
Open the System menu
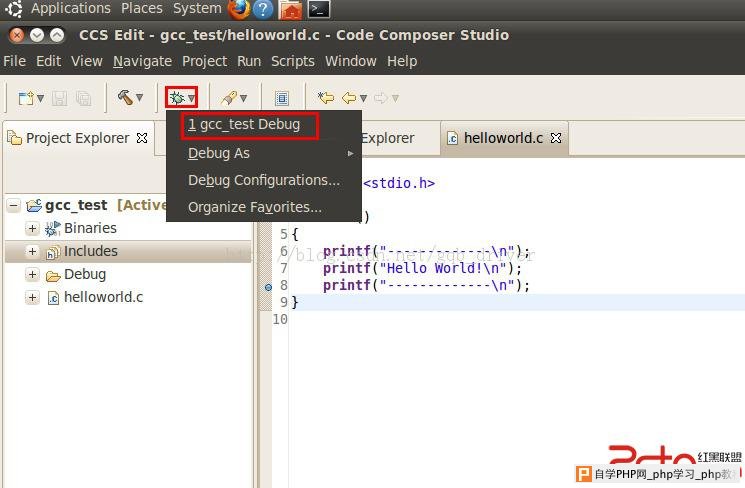coord(197,9)
